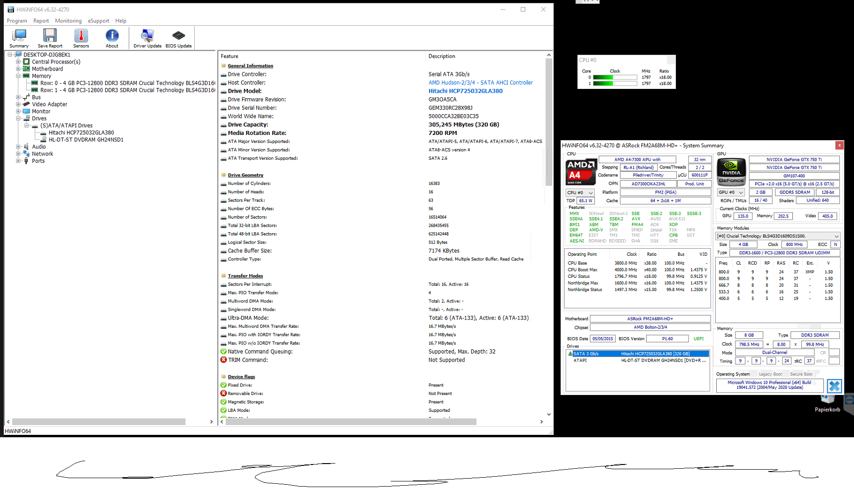The image size is (854, 504).
Task: Select the Ports plug icon
Action: click(27, 161)
